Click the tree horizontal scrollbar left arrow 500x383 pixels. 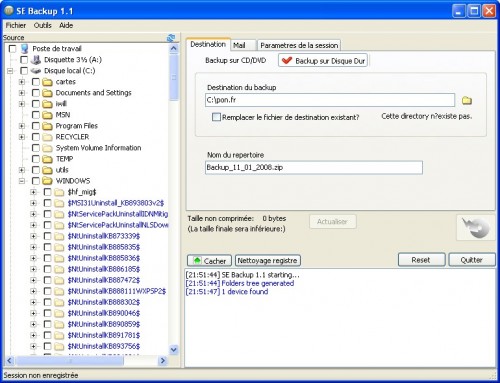9,360
